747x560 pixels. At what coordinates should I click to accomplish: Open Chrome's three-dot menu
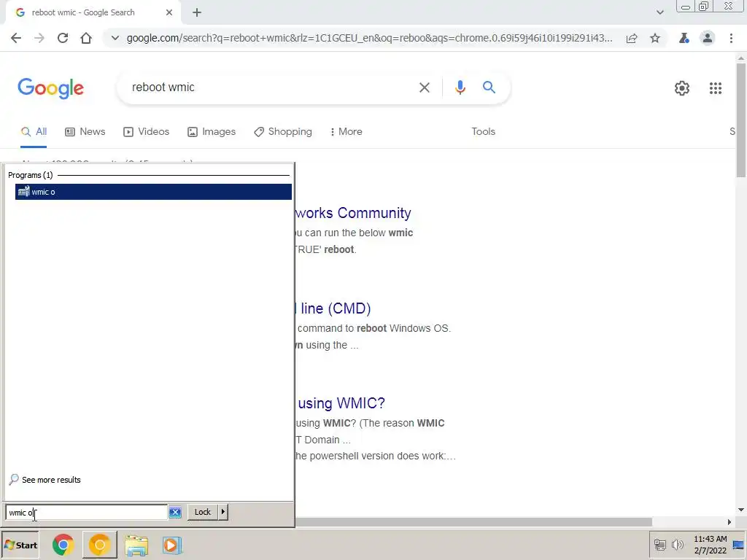click(x=731, y=38)
